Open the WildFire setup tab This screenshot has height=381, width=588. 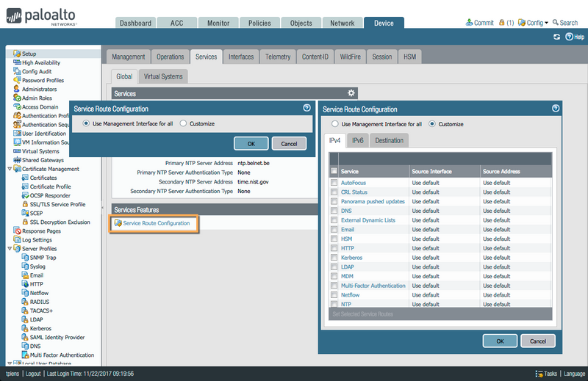click(351, 57)
